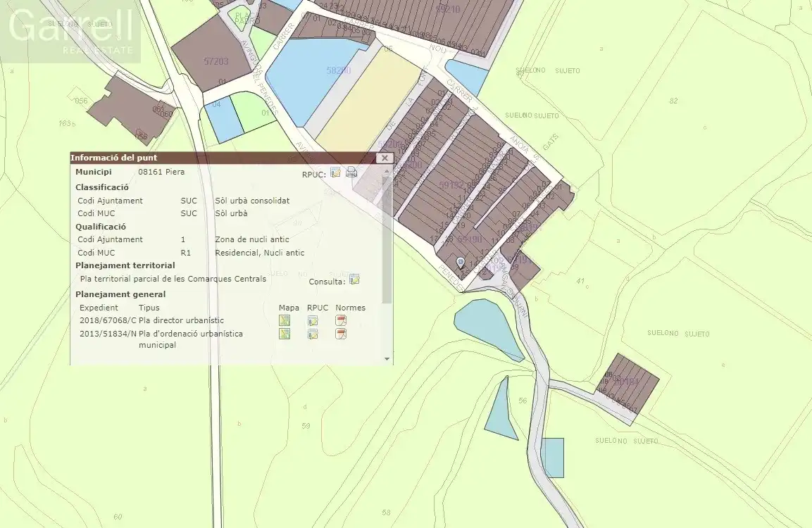
Task: Click the blue location pin on the map
Action: click(x=461, y=263)
